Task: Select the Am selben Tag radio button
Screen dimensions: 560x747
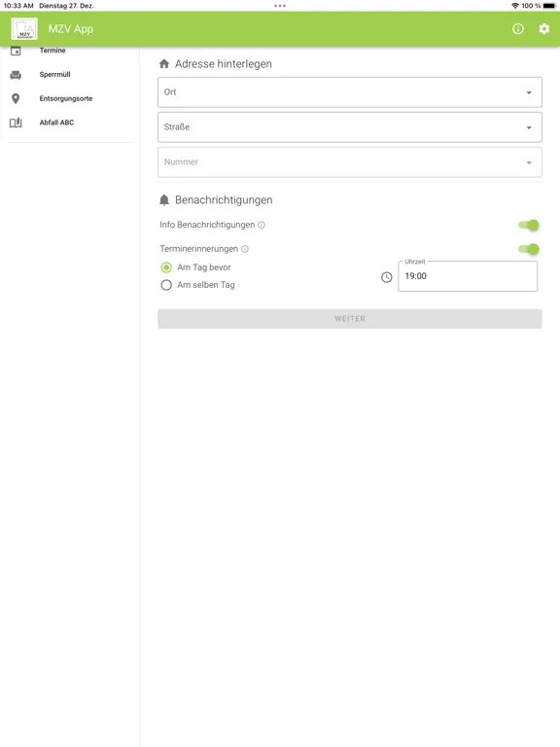Action: point(166,285)
